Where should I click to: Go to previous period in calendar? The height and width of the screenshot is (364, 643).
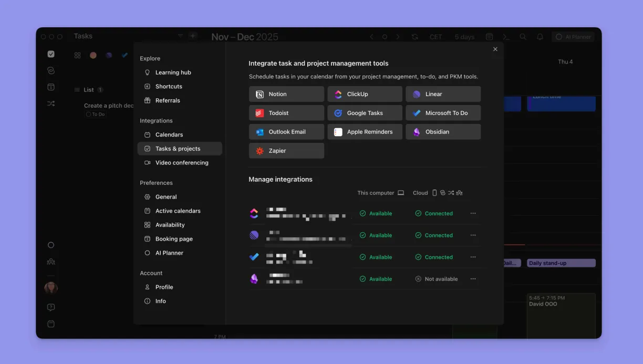tap(371, 37)
